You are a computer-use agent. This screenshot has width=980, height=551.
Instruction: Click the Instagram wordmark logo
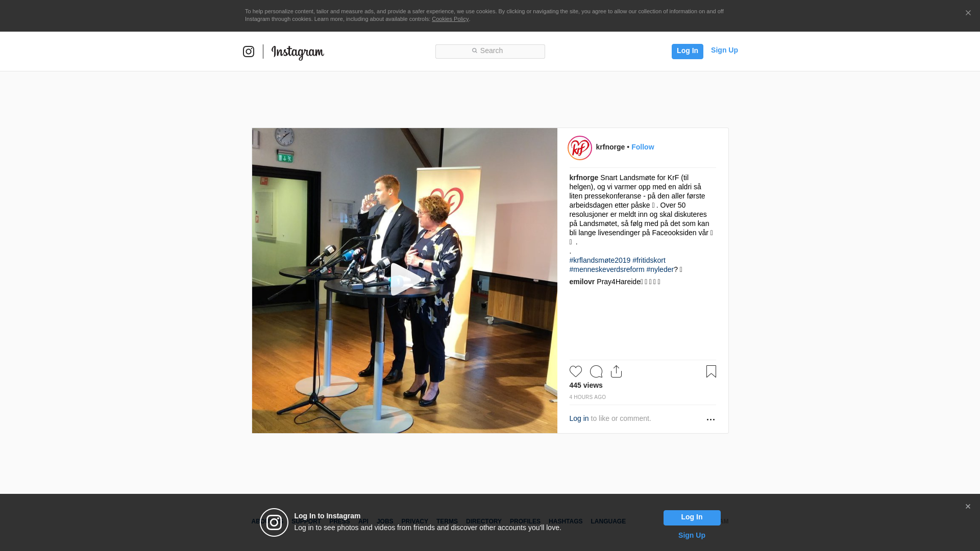(298, 53)
